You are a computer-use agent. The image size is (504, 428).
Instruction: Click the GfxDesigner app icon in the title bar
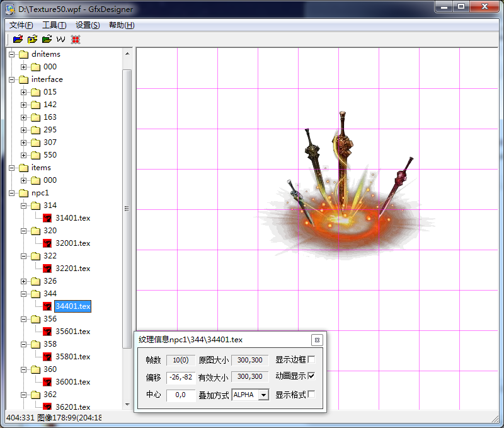pyautogui.click(x=10, y=9)
